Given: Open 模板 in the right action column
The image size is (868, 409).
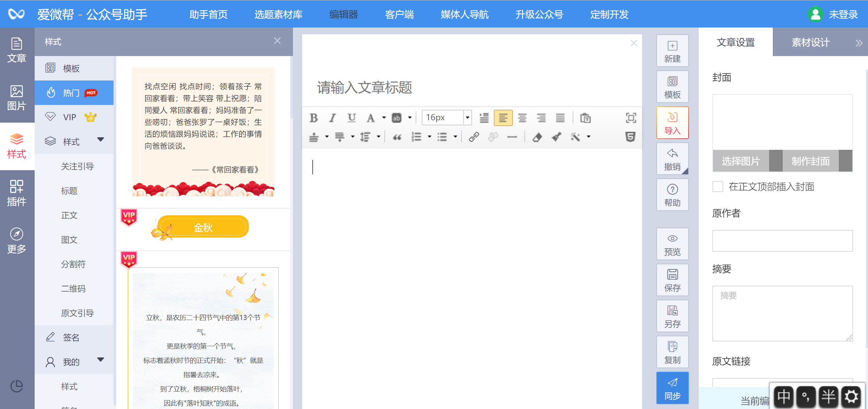Looking at the screenshot, I should [x=672, y=87].
